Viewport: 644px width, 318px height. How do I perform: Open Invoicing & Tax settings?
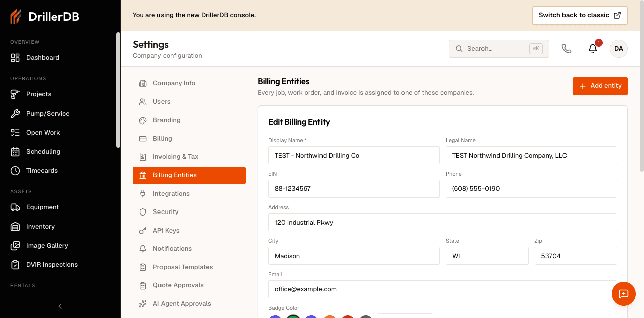click(x=189, y=157)
